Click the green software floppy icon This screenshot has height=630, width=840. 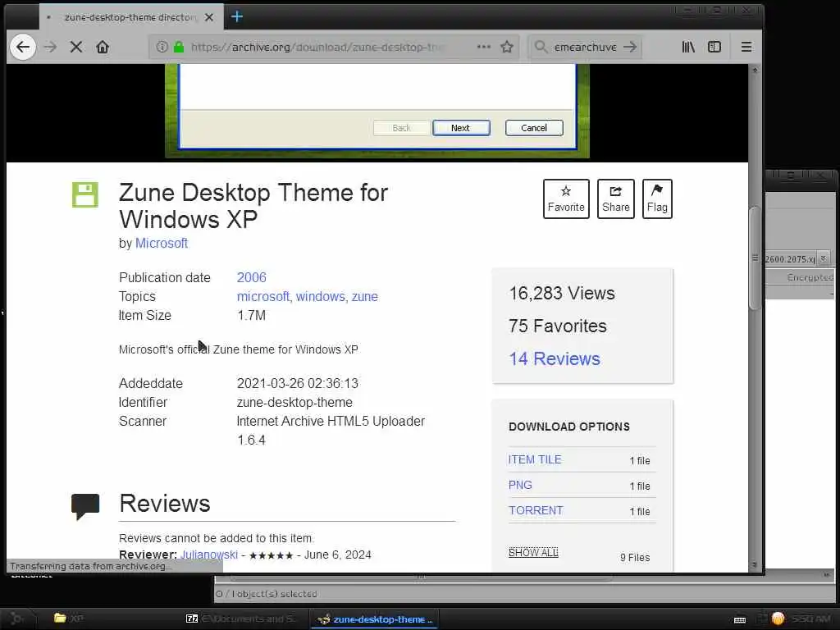click(x=85, y=194)
